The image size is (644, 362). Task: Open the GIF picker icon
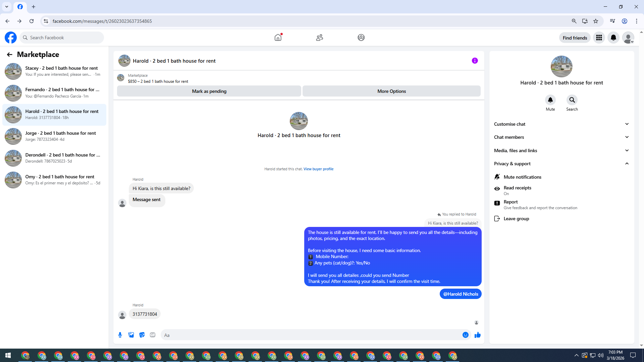pyautogui.click(x=153, y=335)
